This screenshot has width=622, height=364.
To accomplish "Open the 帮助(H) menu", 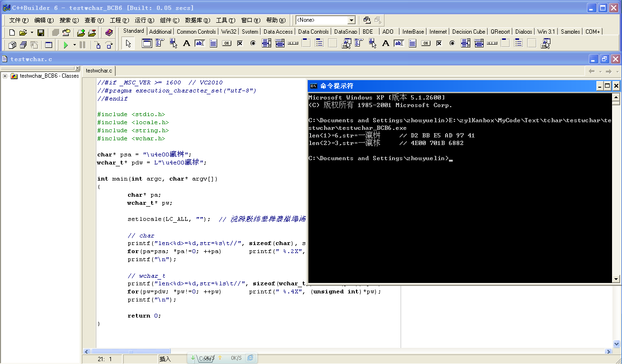I will tap(276, 20).
